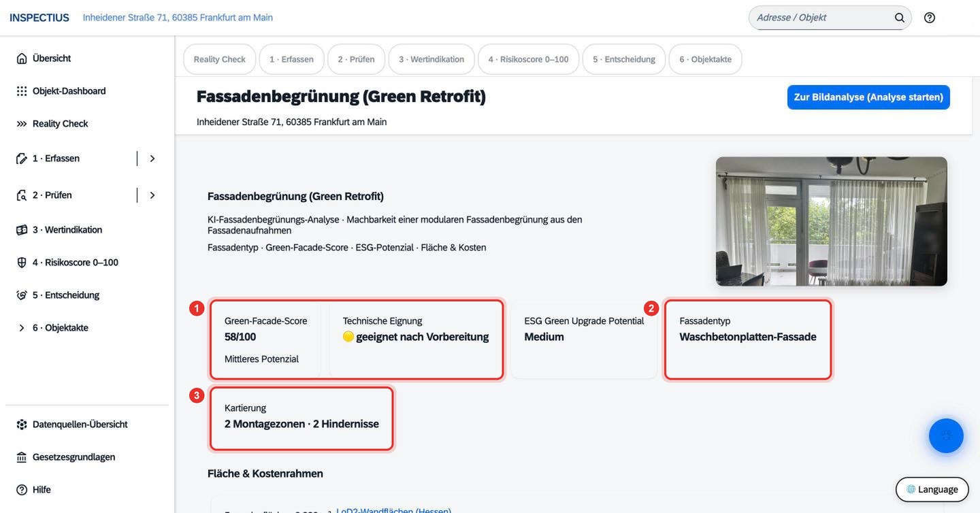Image resolution: width=980 pixels, height=513 pixels.
Task: Click the search magnifier icon in header
Action: pyautogui.click(x=900, y=18)
